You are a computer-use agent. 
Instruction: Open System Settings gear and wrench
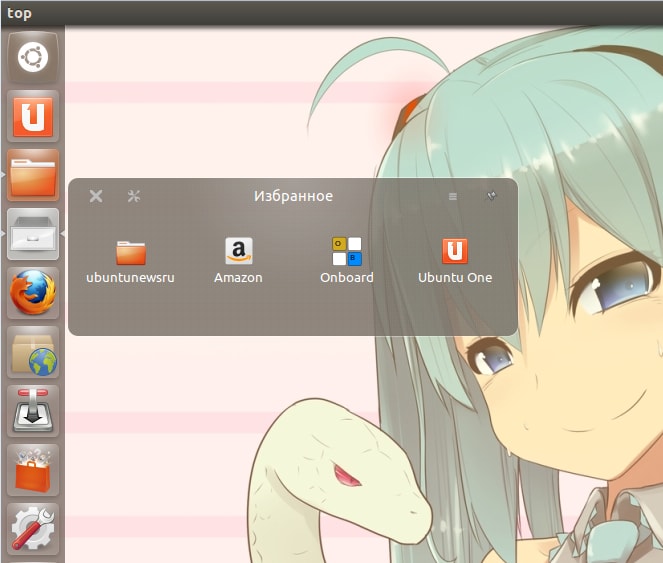point(33,529)
